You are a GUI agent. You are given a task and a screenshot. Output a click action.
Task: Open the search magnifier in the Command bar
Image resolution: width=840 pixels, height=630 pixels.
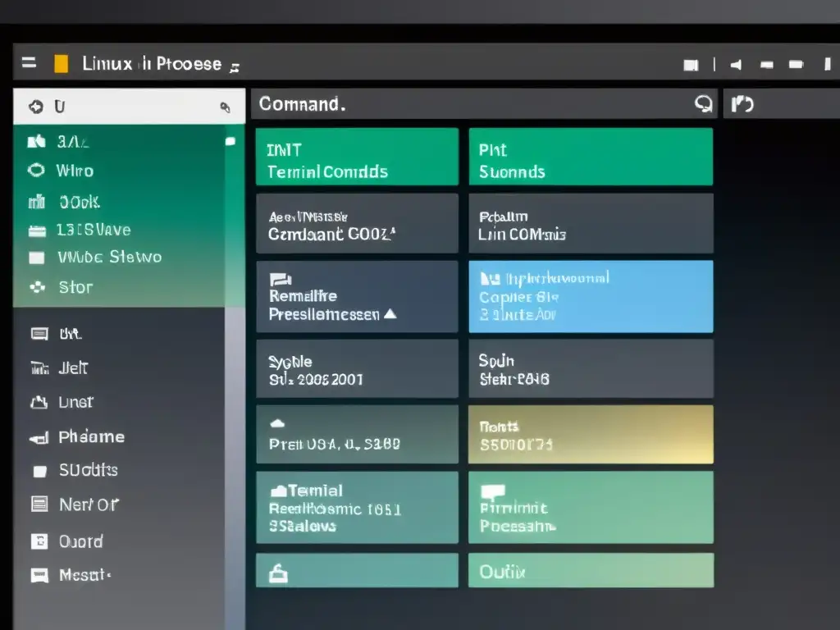(x=704, y=103)
